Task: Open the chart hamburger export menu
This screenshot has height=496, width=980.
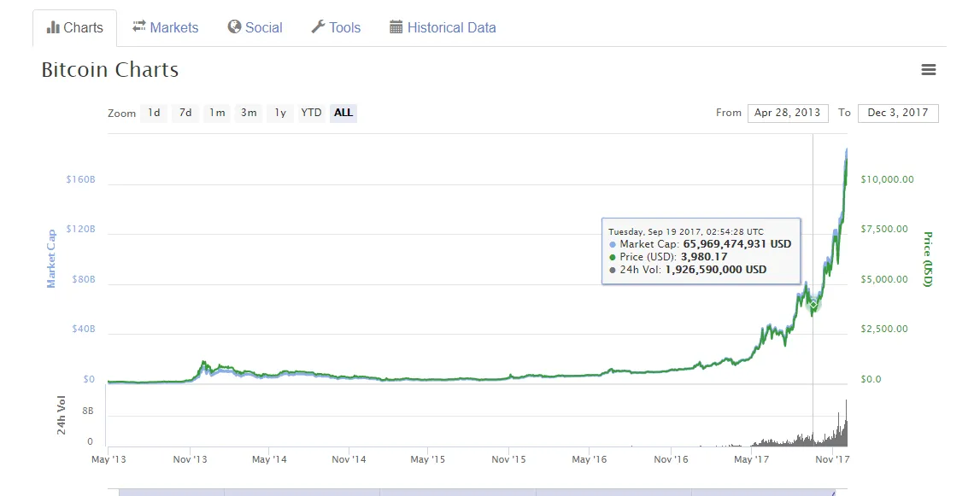Action: 929,70
